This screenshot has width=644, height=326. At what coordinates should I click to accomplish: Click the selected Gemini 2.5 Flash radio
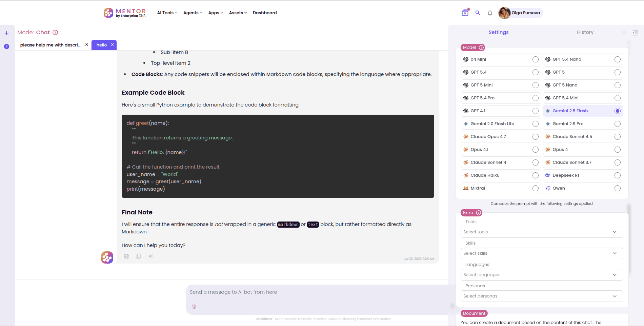617,111
